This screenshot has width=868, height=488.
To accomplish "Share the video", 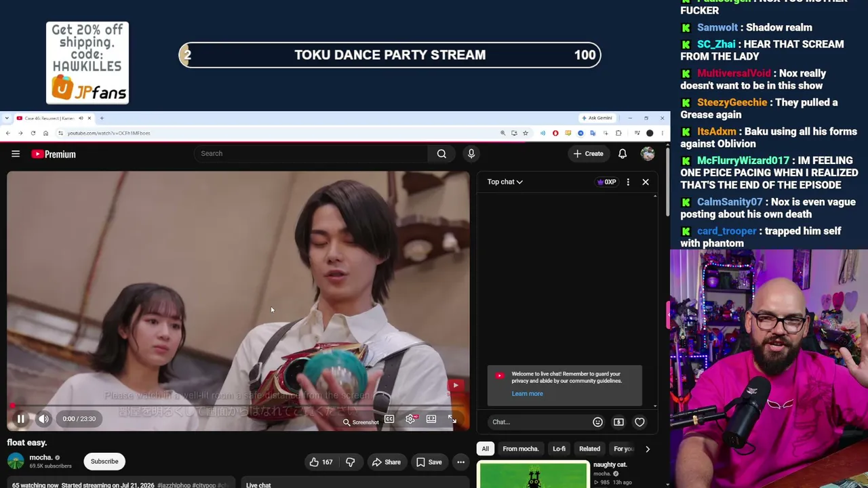I will [385, 462].
